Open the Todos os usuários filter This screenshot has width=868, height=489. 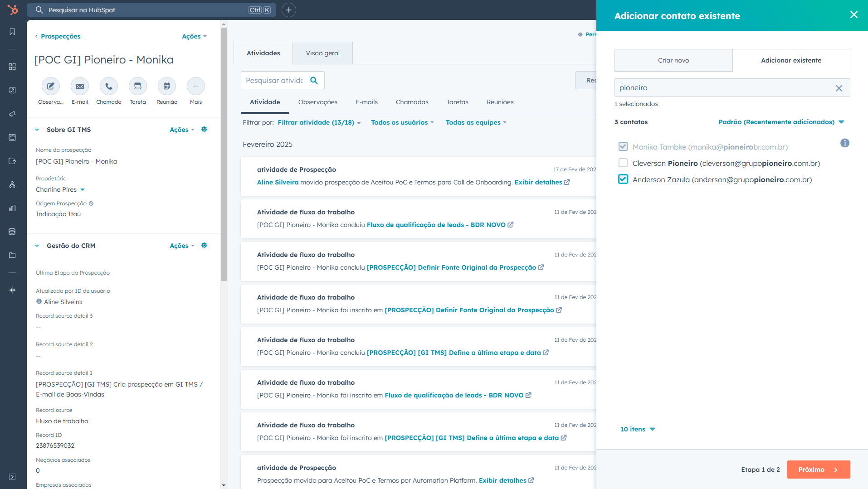point(402,122)
